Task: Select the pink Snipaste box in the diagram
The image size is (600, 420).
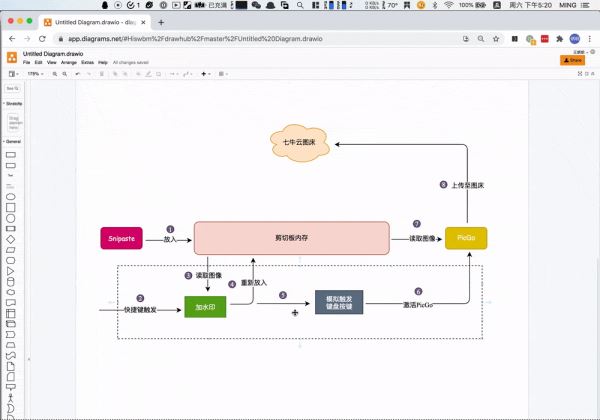Action: 122,238
